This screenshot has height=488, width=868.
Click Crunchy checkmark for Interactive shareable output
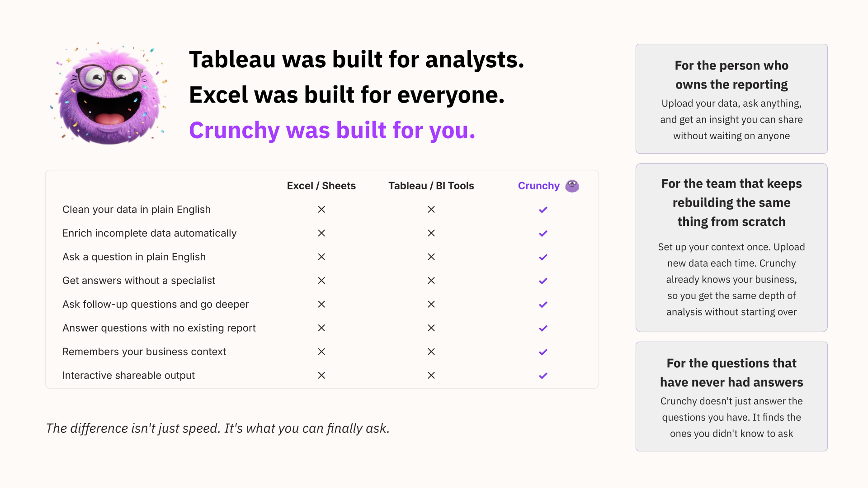click(x=543, y=375)
